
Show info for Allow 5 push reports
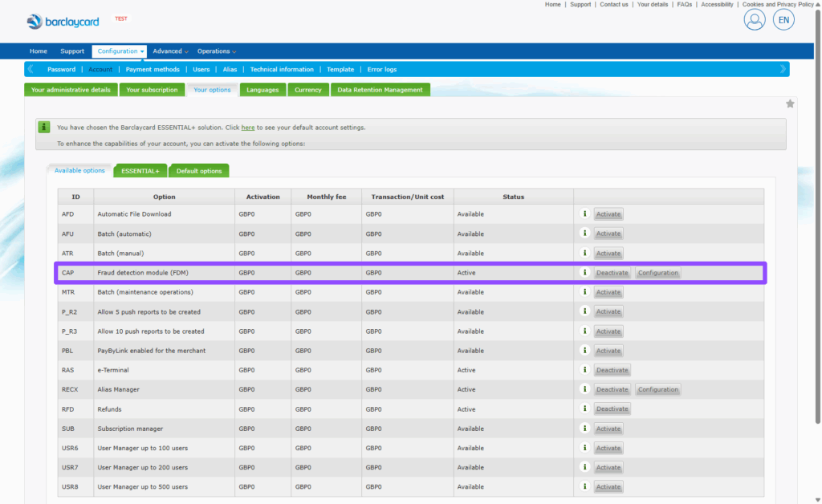pos(584,311)
